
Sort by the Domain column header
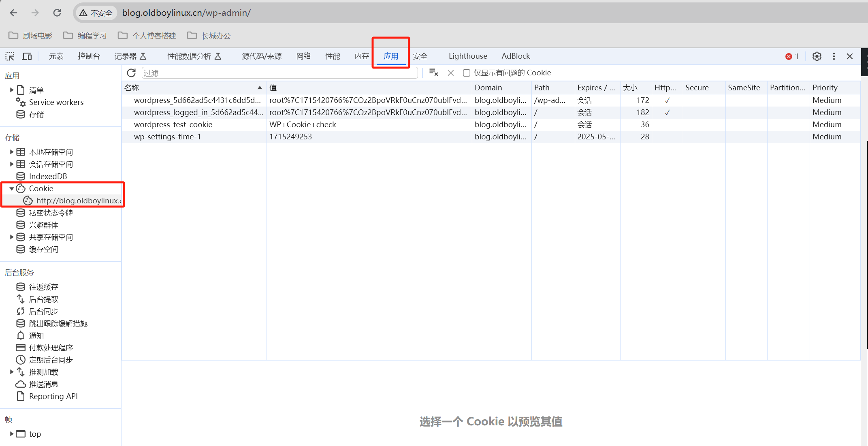point(501,87)
